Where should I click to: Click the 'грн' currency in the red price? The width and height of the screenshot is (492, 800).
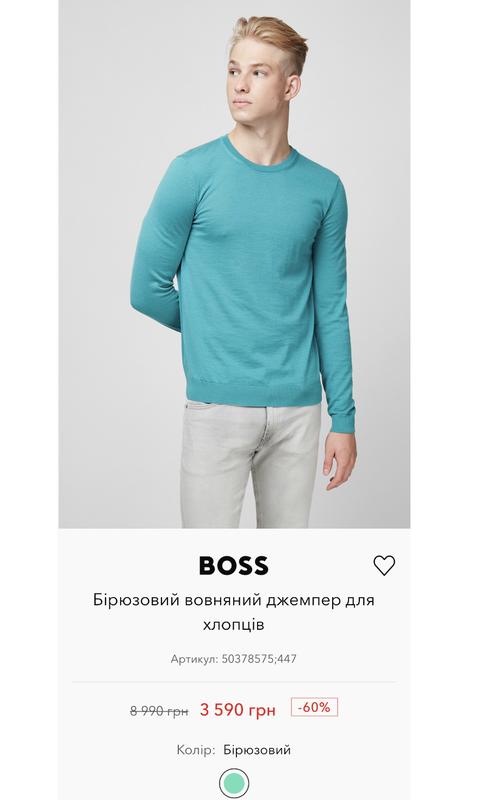(x=261, y=711)
